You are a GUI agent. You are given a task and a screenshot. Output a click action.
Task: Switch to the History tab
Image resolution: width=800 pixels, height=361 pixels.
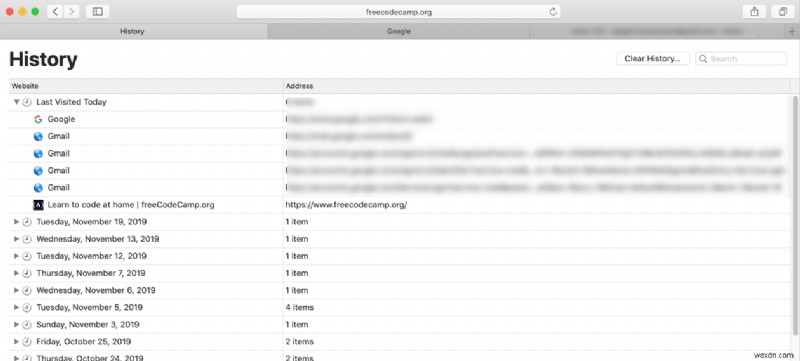coord(133,32)
